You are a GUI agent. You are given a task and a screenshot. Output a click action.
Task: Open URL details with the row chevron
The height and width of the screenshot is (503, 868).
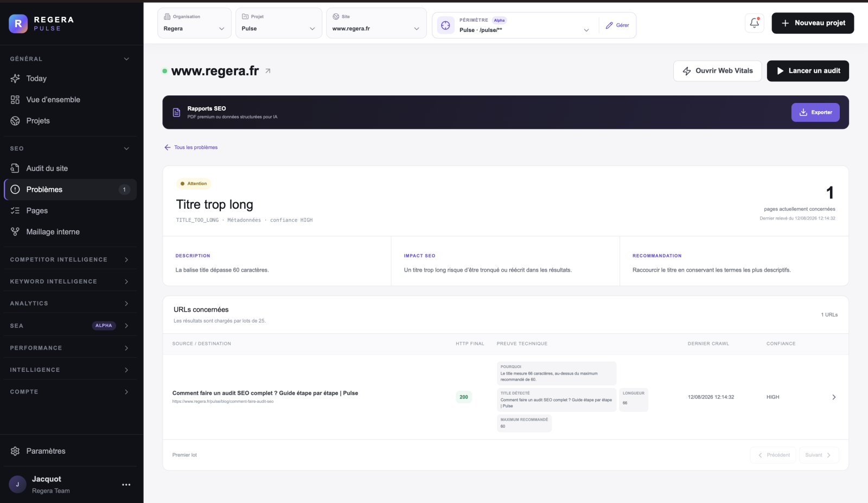coord(834,397)
